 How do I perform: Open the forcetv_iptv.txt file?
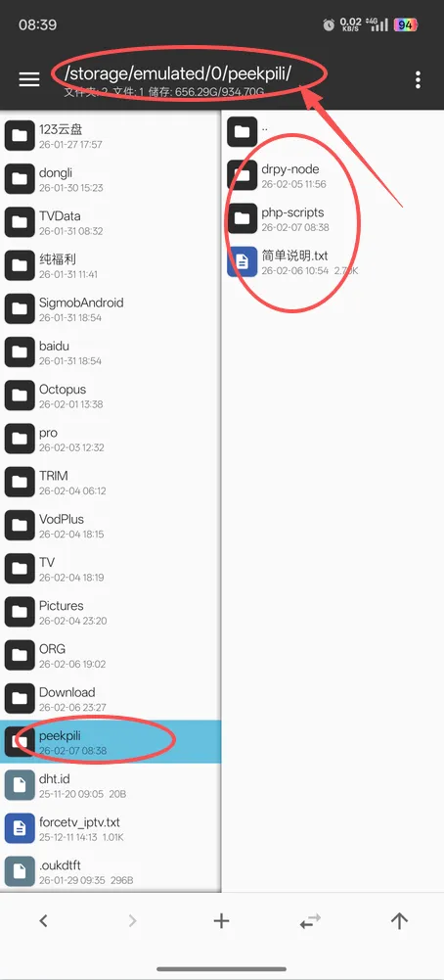click(x=111, y=828)
